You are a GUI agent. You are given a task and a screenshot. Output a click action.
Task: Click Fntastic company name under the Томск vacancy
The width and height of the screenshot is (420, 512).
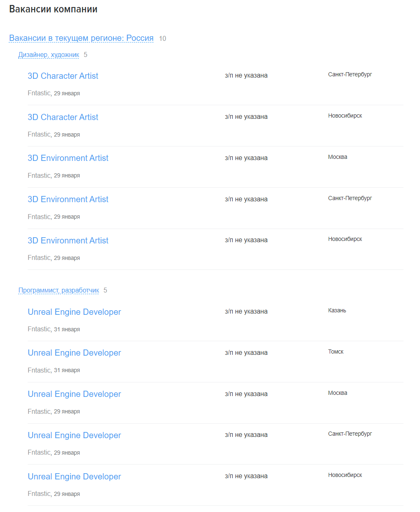39,370
